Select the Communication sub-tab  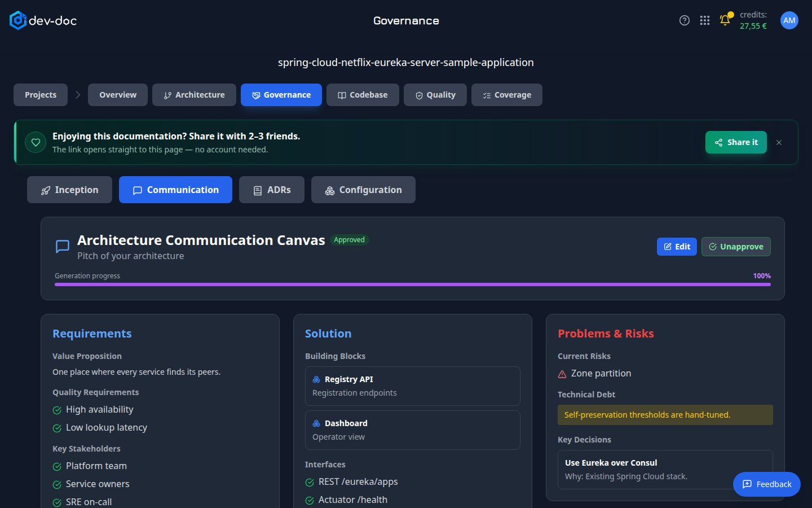click(x=175, y=190)
